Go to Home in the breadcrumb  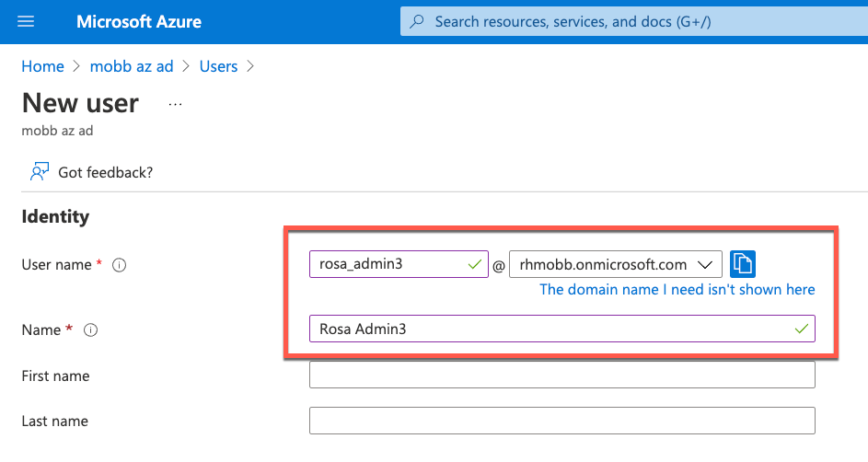click(x=42, y=66)
